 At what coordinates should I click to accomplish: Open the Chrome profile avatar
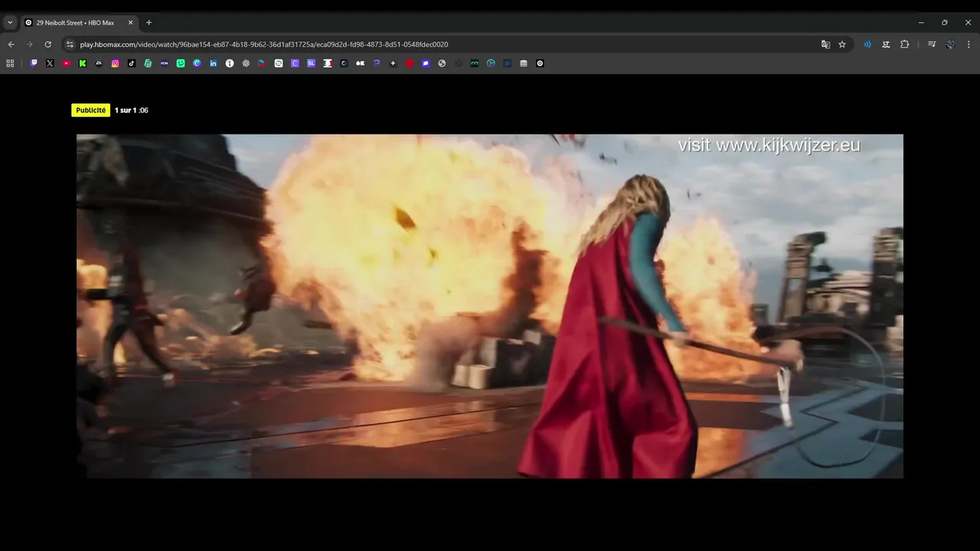coord(950,44)
